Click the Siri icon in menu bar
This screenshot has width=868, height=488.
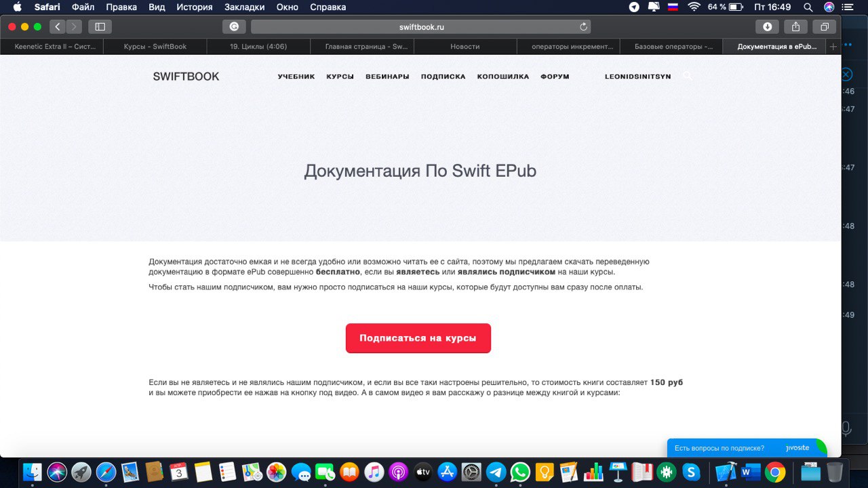tap(829, 7)
